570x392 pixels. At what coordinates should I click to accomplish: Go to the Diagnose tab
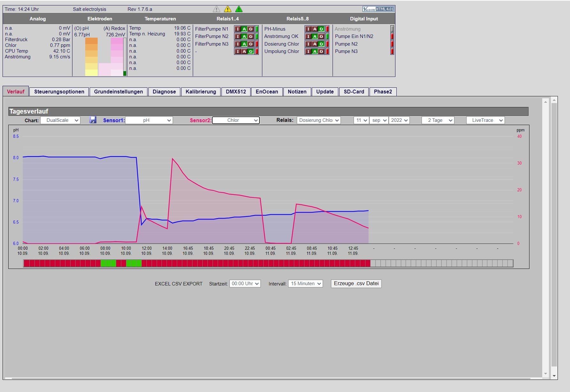[x=164, y=92]
